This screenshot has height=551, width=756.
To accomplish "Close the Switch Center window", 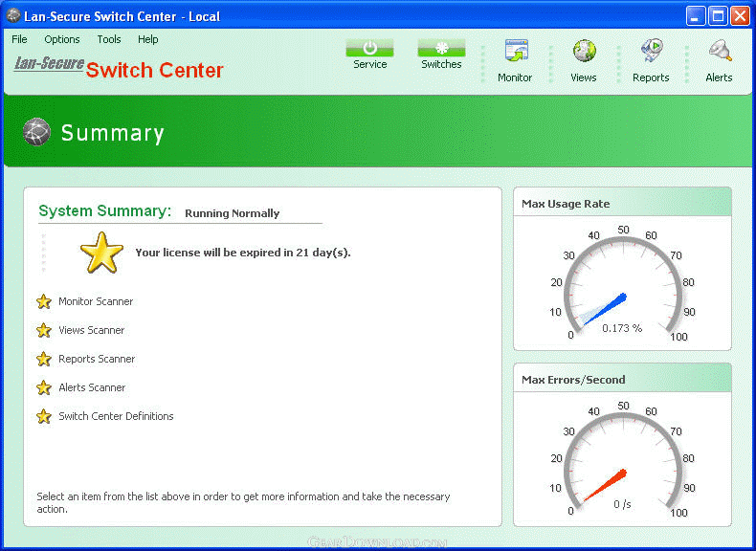I will [740, 16].
